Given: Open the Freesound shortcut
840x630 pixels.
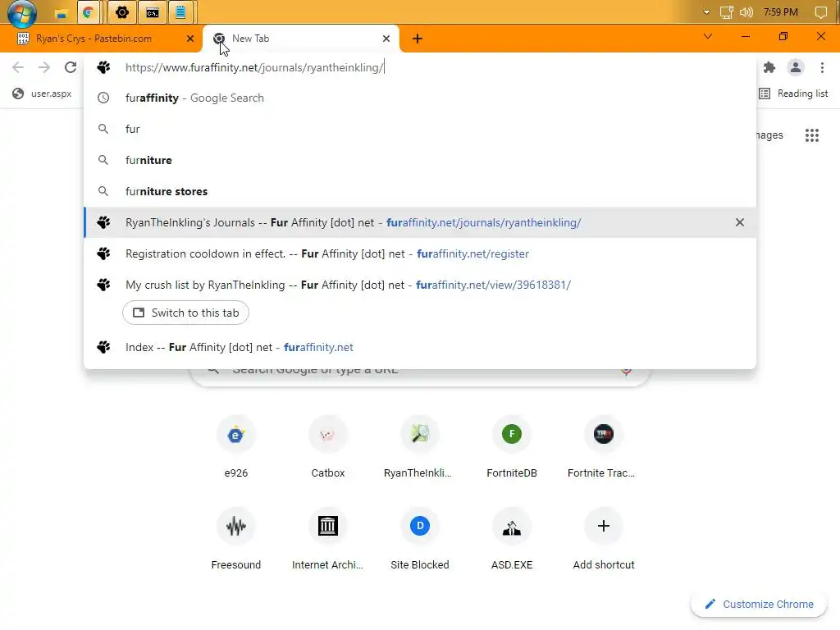Looking at the screenshot, I should point(235,540).
